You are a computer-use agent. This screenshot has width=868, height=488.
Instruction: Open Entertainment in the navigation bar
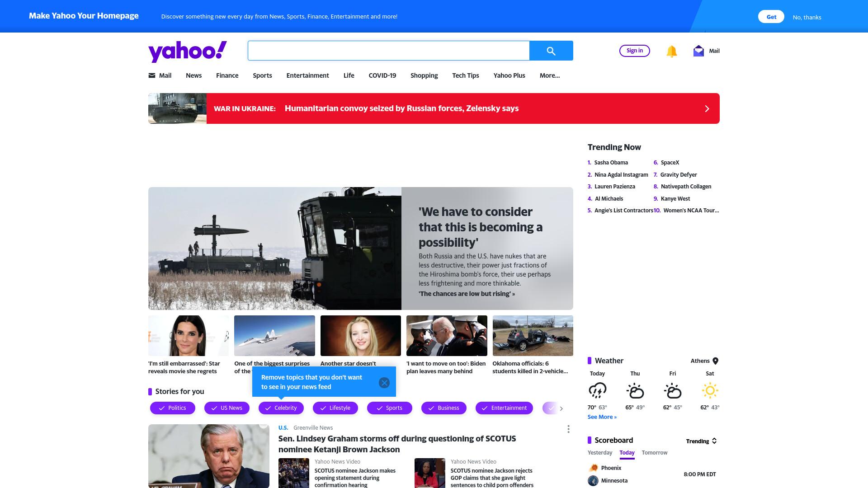coord(307,75)
